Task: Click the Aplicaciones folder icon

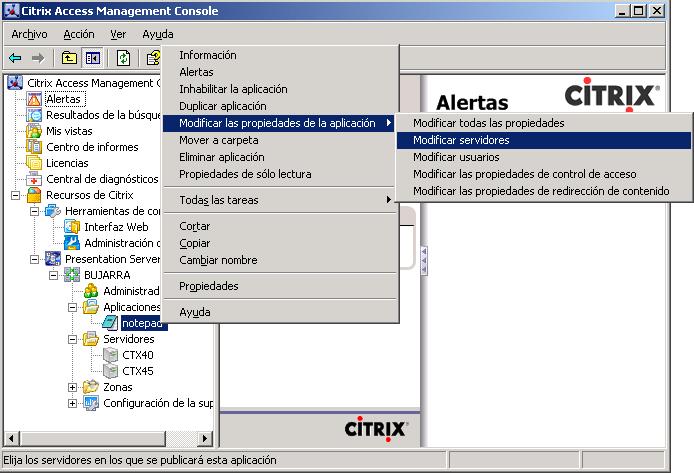Action: click(91, 307)
